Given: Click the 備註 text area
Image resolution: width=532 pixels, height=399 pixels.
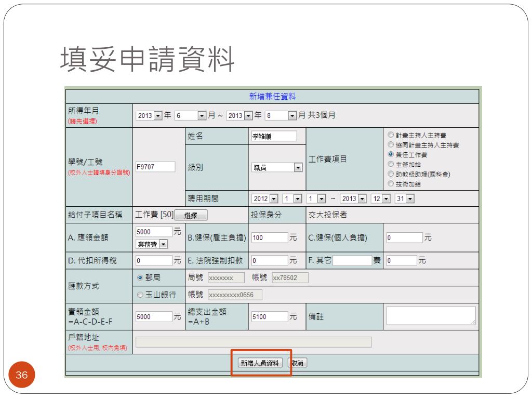Looking at the screenshot, I should click(431, 316).
